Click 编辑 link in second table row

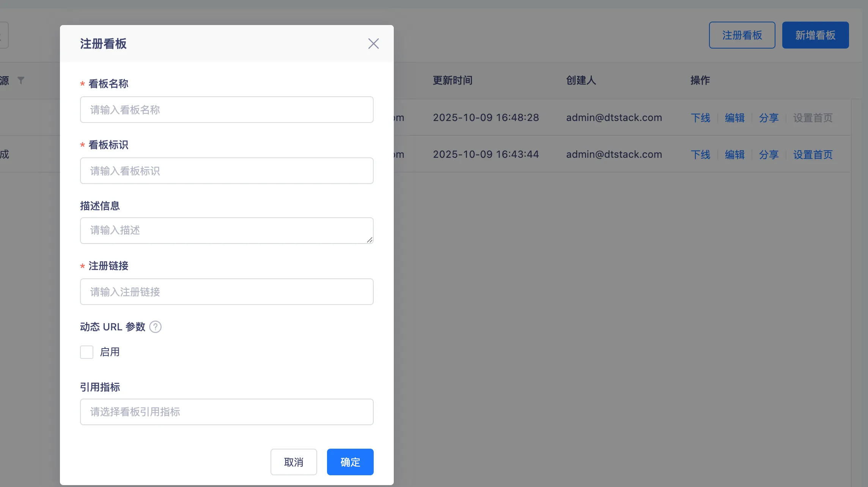734,154
